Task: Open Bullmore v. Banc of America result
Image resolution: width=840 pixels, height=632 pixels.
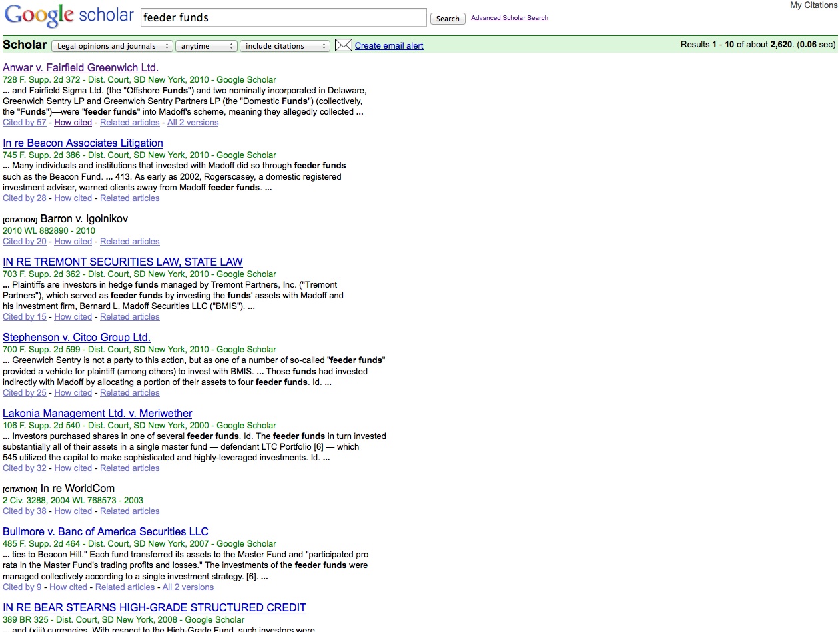Action: coord(105,532)
